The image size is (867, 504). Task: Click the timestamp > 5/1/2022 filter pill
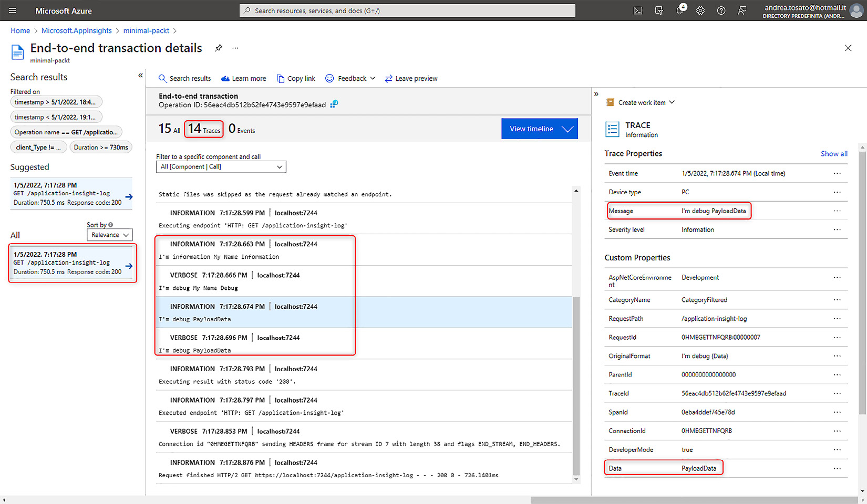(56, 102)
